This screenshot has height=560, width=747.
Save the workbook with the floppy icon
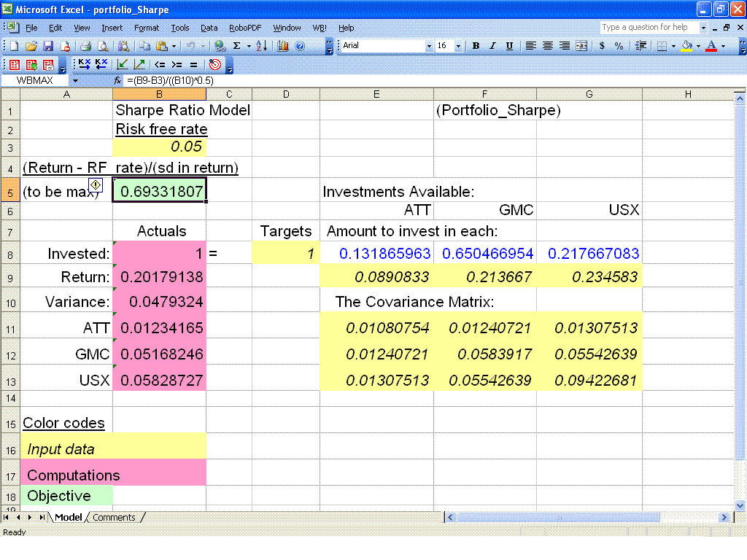48,46
